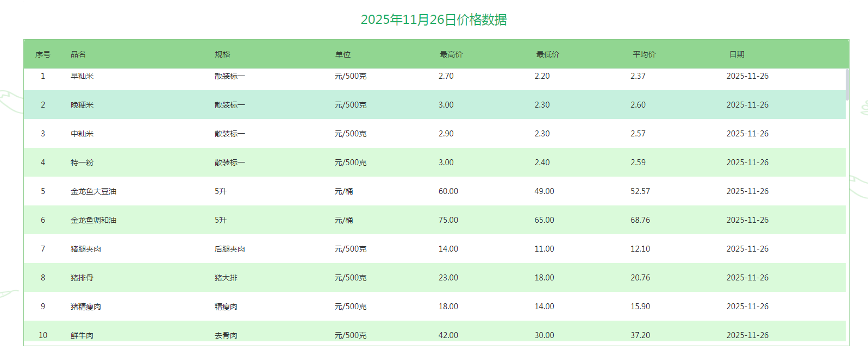This screenshot has width=868, height=350.
Task: Select the 单位 column header
Action: [x=343, y=54]
